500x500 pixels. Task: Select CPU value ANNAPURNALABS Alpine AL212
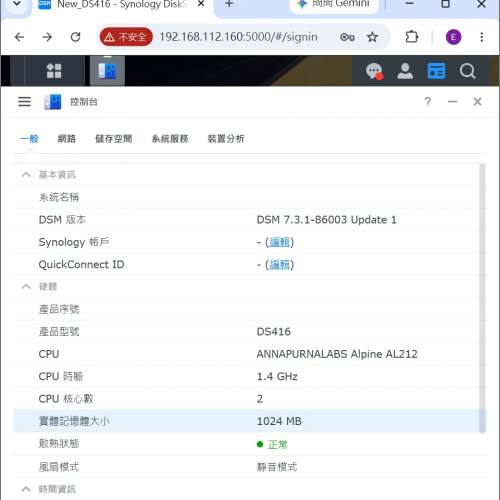coord(337,354)
